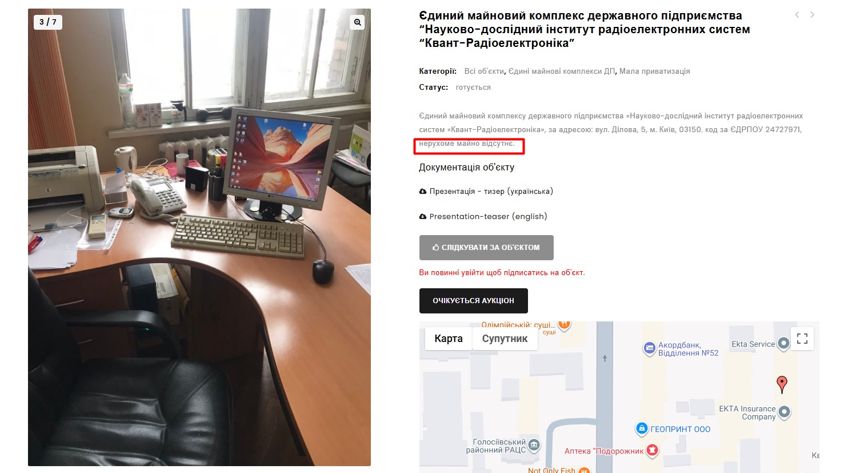
Task: Go to previous object arrow
Action: pyautogui.click(x=797, y=15)
